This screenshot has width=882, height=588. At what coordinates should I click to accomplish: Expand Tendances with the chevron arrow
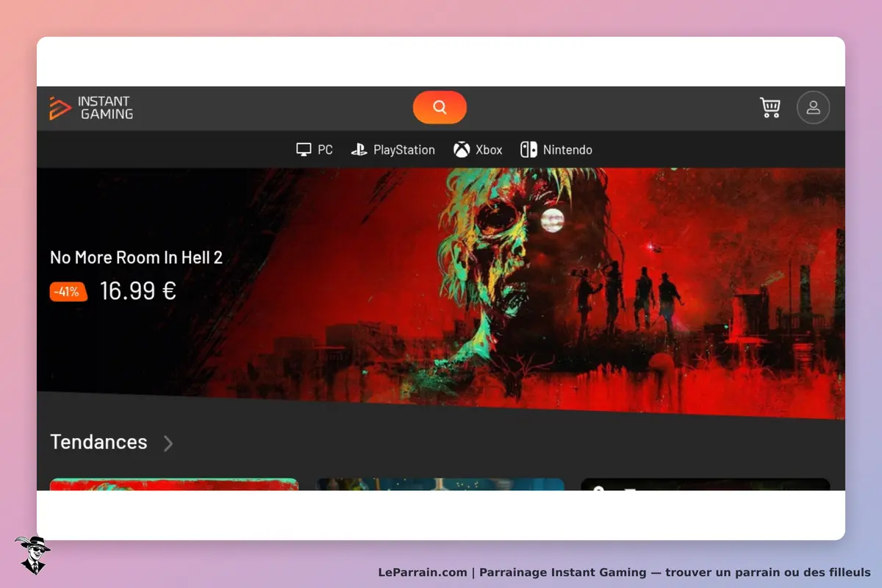click(168, 443)
